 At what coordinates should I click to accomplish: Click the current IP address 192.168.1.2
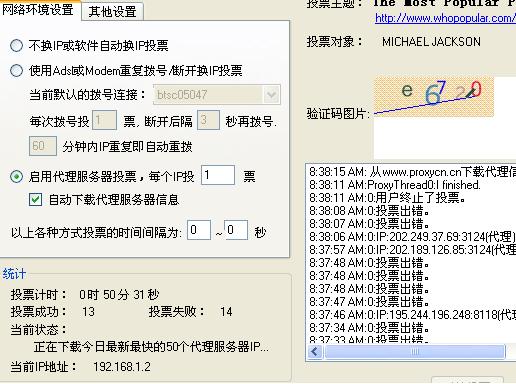[x=122, y=367]
